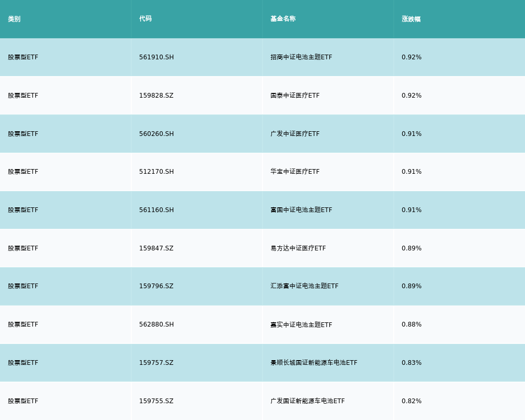The height and width of the screenshot is (420, 525).
Task: Click fund name 嘉实中证电池主题ETF
Action: (301, 324)
